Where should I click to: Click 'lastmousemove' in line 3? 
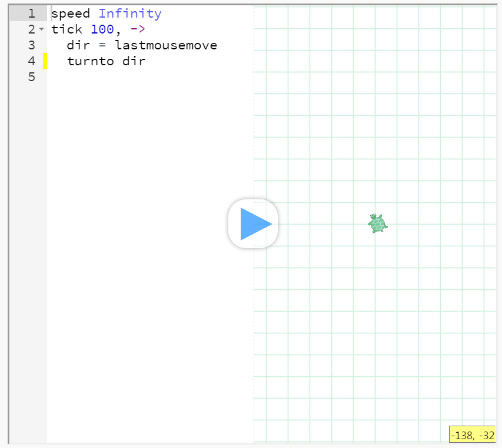166,45
